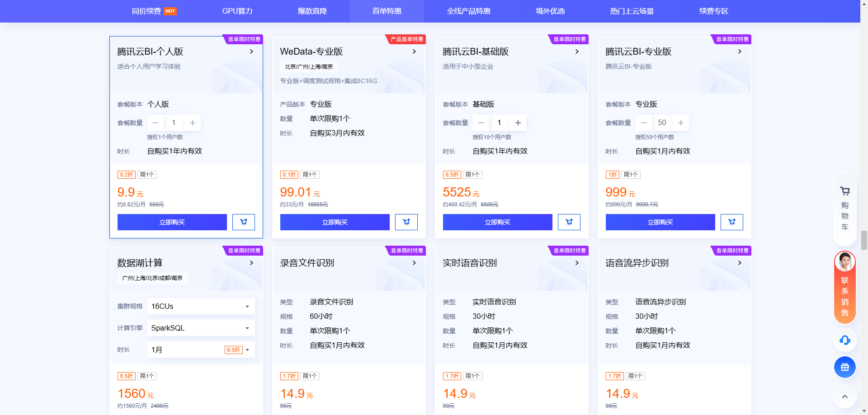Open 数据湖计算 details chevron
Screen dimensions: 868x415
tap(252, 263)
